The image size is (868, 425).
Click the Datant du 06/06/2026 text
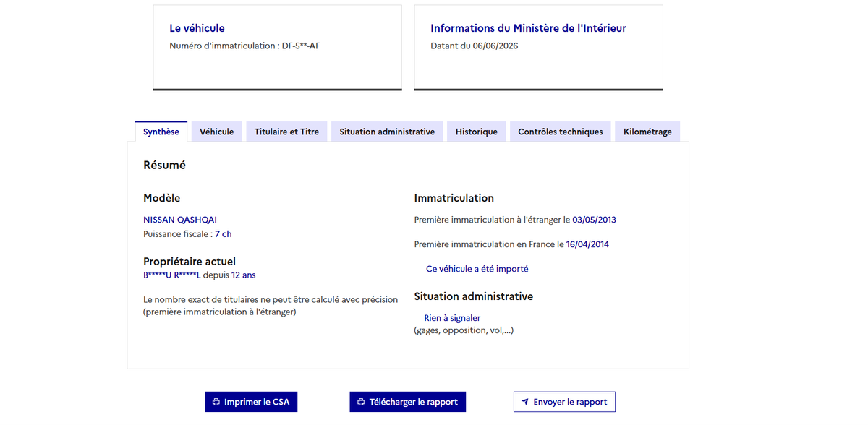tap(475, 46)
